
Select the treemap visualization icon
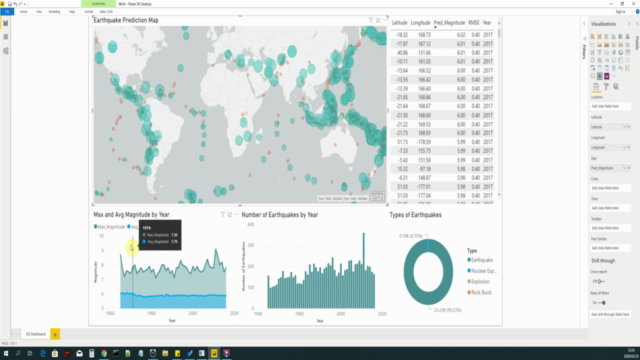(x=627, y=52)
